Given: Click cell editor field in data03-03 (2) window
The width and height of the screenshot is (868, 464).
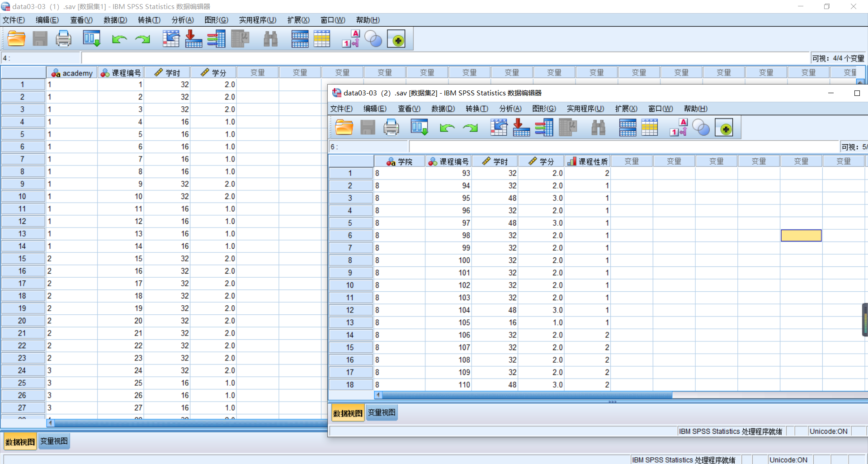Looking at the screenshot, I should tap(624, 147).
